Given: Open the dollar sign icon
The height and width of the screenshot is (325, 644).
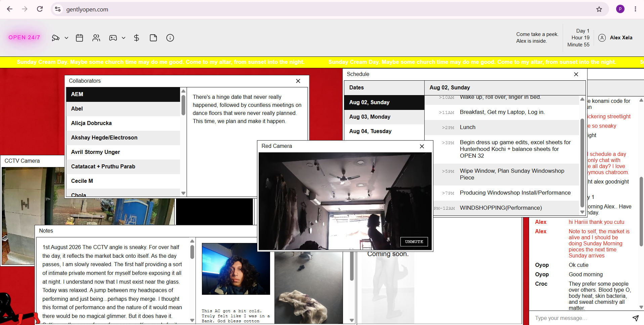Looking at the screenshot, I should [x=136, y=38].
